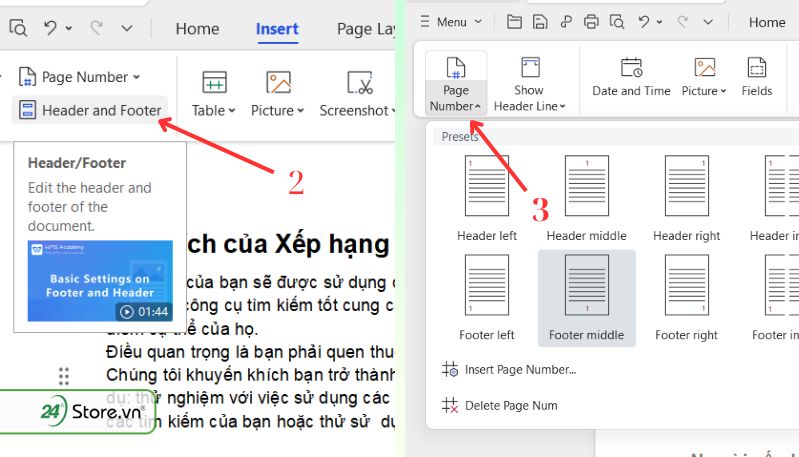Undo last action in right window

pyautogui.click(x=644, y=21)
